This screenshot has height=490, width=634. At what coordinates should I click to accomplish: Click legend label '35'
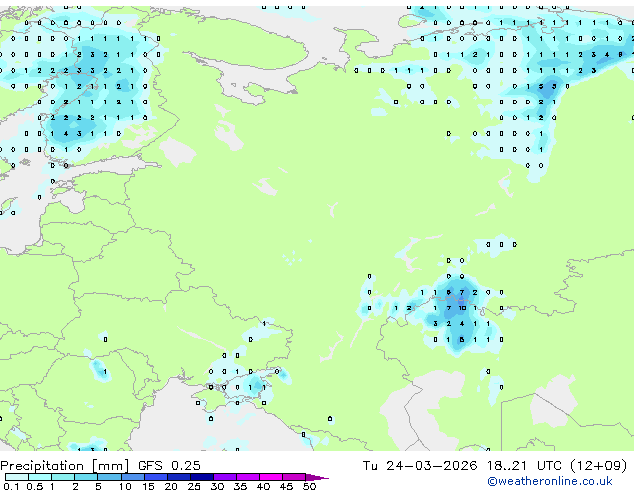[x=240, y=486]
